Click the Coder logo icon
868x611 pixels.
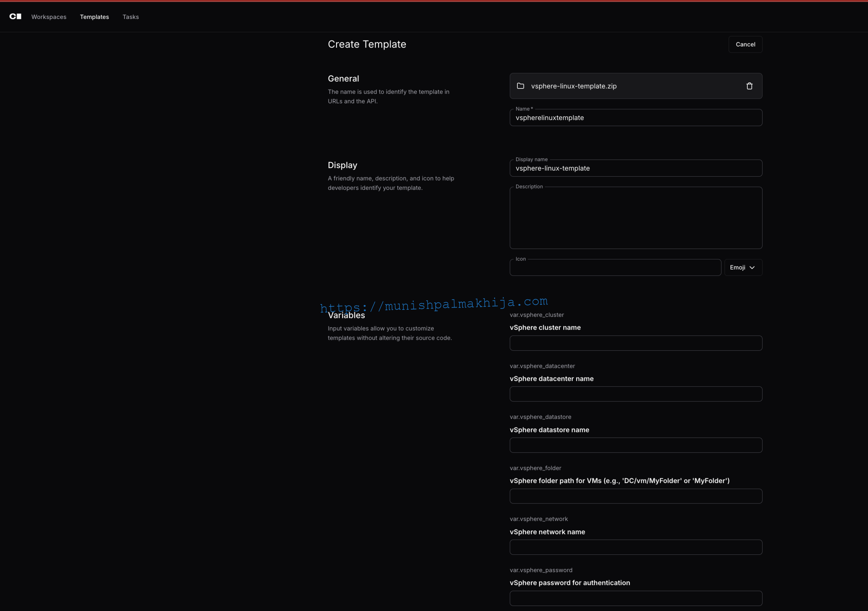point(15,16)
